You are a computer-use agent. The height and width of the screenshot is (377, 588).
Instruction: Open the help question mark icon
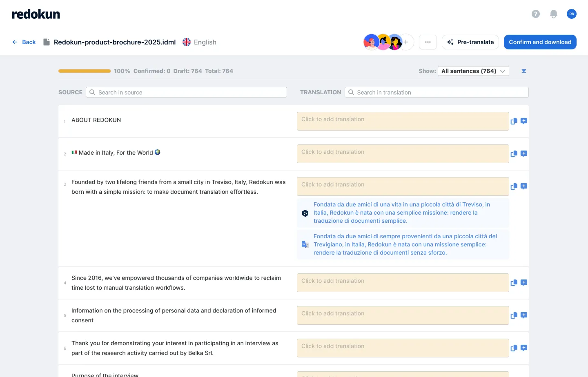[x=536, y=14]
